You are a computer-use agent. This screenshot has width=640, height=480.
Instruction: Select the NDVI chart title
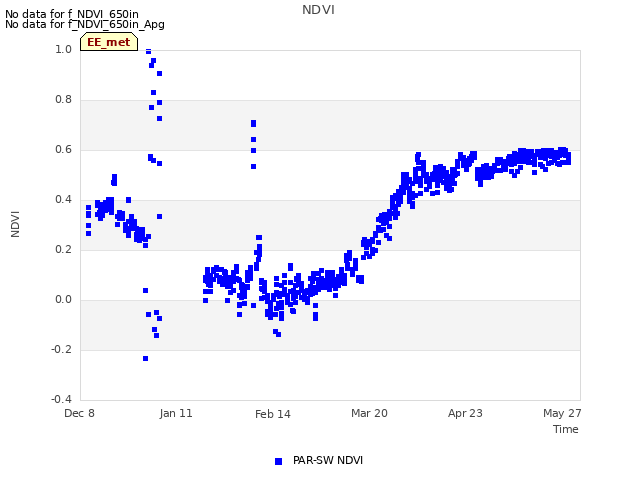click(x=318, y=10)
